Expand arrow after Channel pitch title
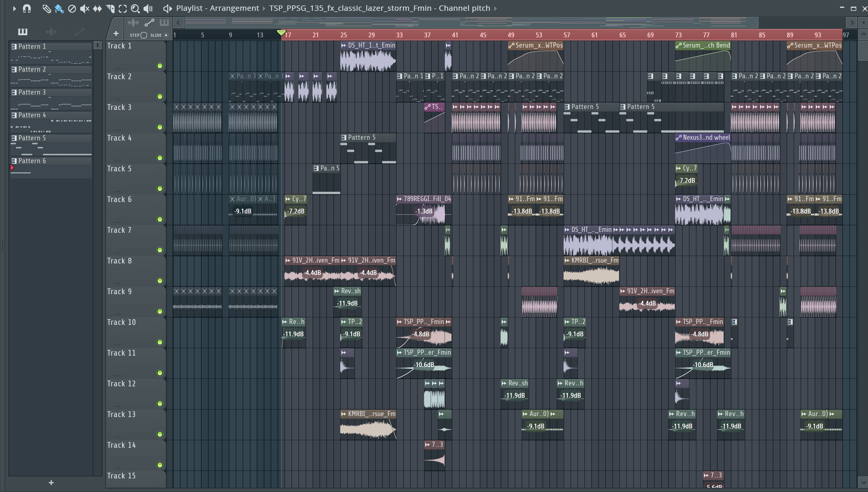The image size is (868, 492). [x=496, y=8]
